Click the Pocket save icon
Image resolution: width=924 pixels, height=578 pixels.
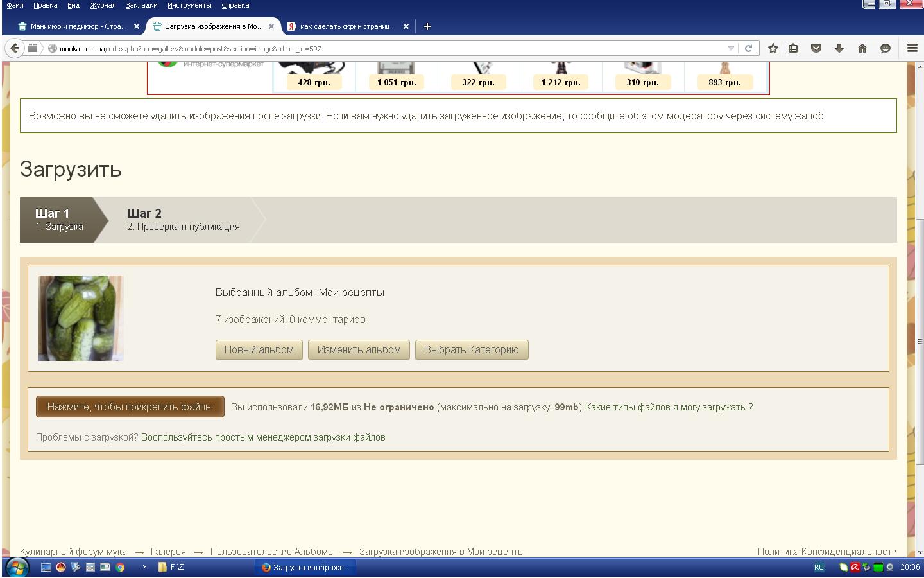point(816,48)
